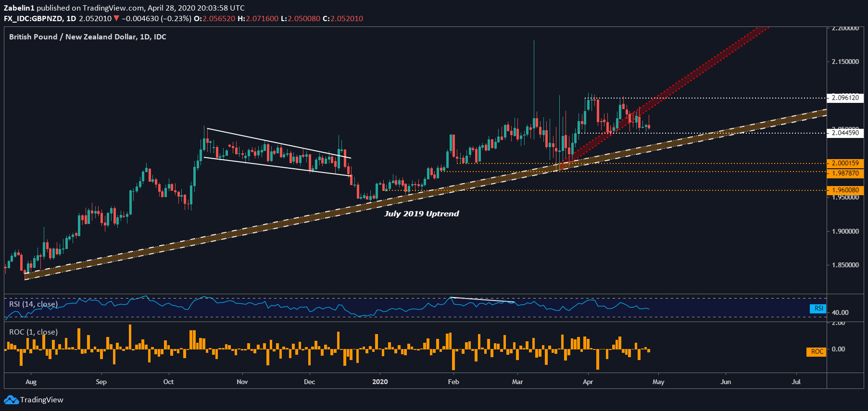Click the May label on time axis
Viewport: 868px width, 411px height.
[x=658, y=382]
